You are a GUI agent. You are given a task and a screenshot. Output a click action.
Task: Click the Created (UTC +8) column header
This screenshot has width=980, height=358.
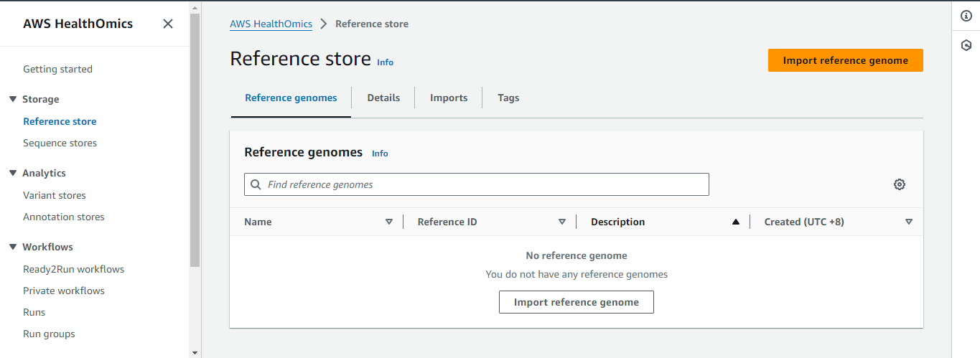(804, 222)
